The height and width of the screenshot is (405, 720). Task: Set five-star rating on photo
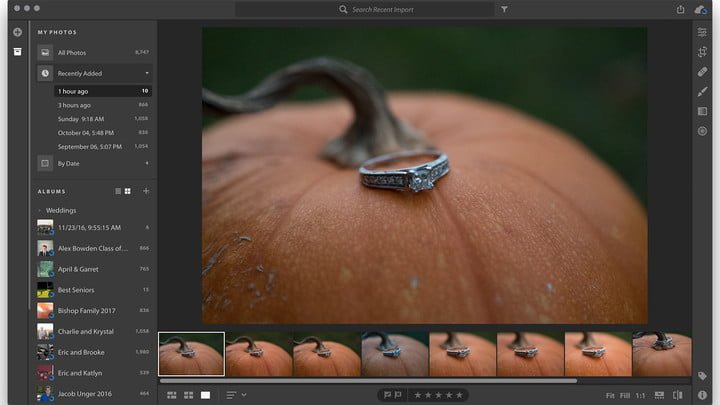[x=459, y=395]
